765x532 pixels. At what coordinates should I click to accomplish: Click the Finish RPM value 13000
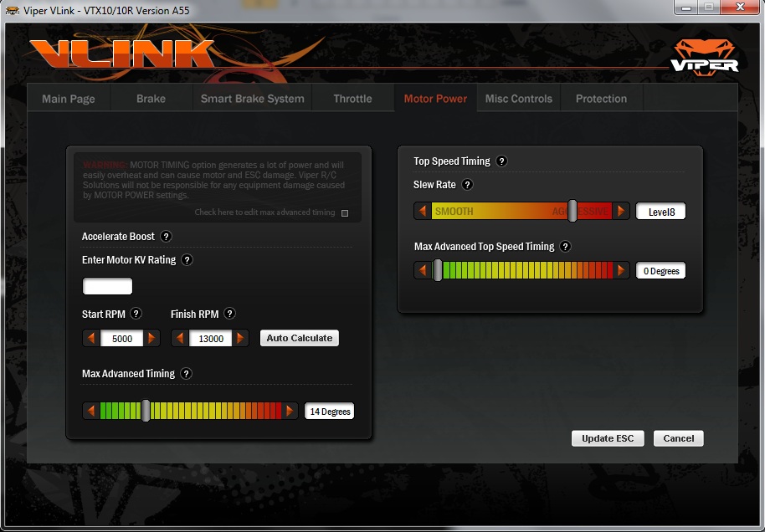pos(211,339)
